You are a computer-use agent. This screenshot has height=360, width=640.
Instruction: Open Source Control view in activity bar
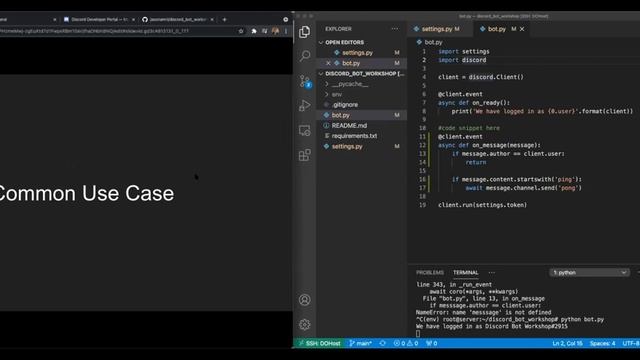point(304,81)
